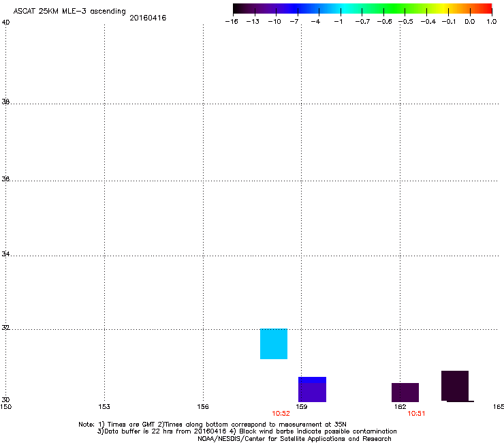Click the latitude label 34
This screenshot has height=443, width=504.
(x=5, y=254)
